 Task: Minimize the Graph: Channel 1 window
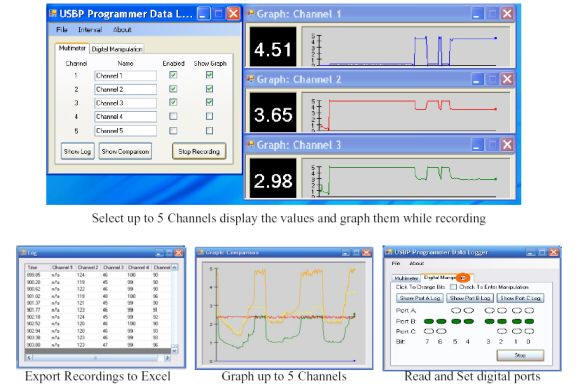(477, 14)
